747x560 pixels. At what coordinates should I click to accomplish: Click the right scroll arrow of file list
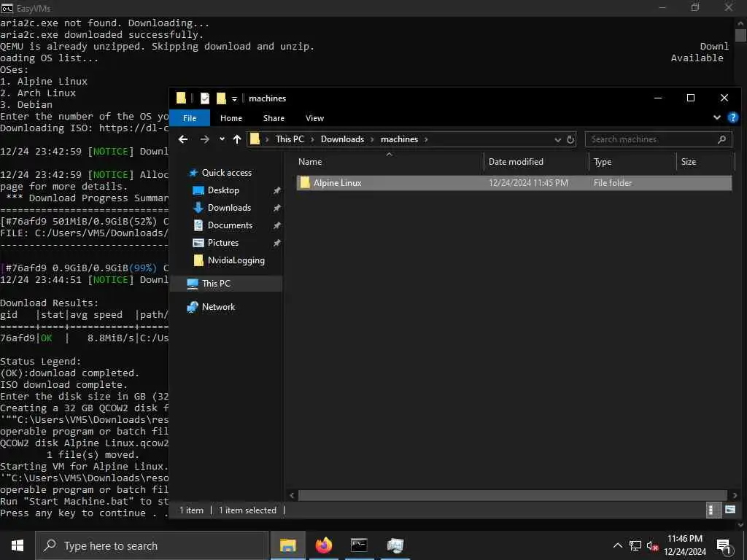pos(734,495)
